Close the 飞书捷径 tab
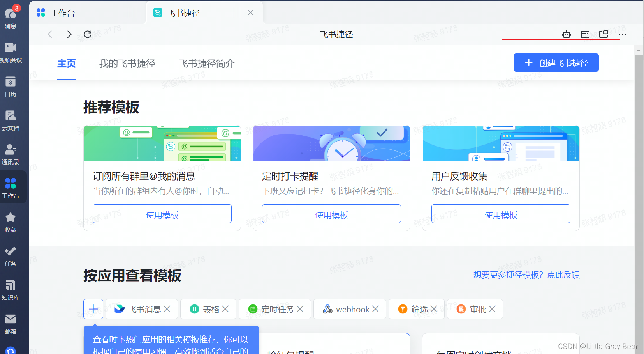 coord(250,13)
